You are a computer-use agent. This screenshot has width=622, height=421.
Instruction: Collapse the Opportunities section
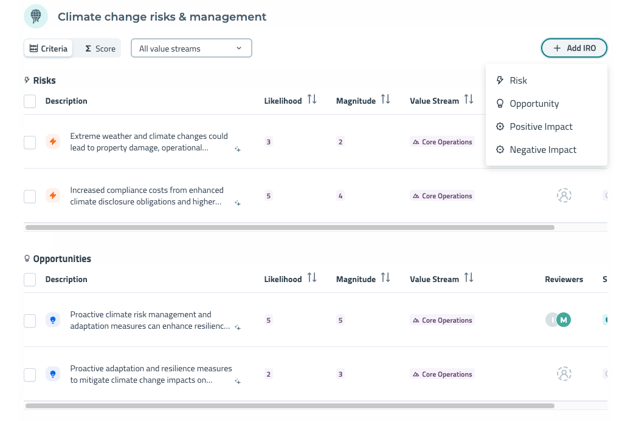58,259
